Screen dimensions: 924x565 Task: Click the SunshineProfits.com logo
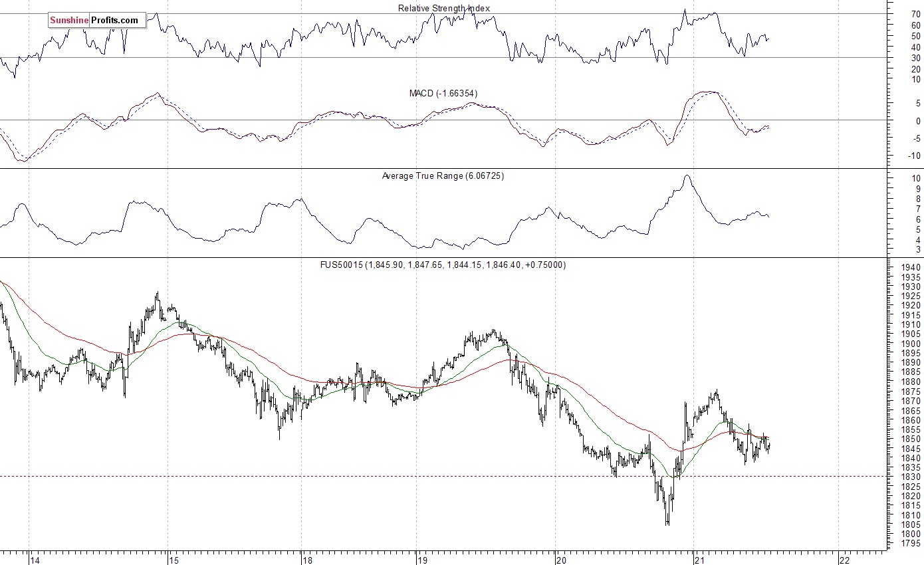pyautogui.click(x=94, y=20)
